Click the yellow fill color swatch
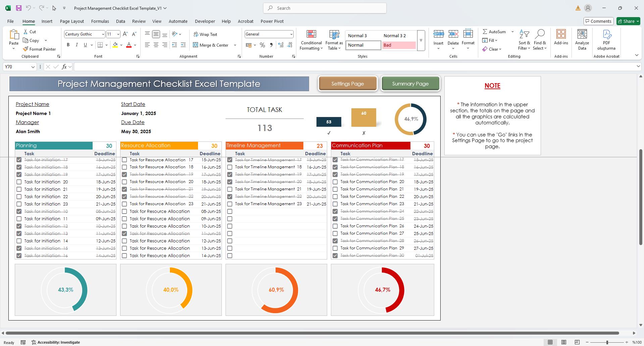Image resolution: width=644 pixels, height=346 pixels. pyautogui.click(x=115, y=45)
